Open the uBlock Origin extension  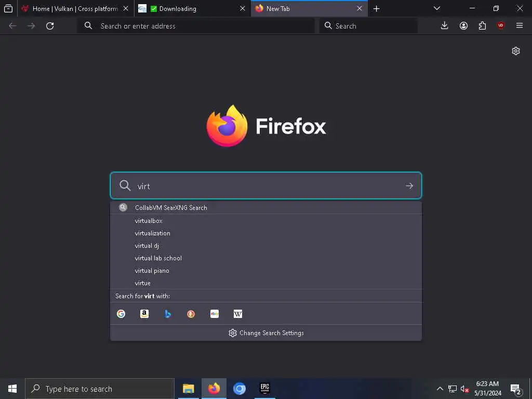click(x=501, y=25)
